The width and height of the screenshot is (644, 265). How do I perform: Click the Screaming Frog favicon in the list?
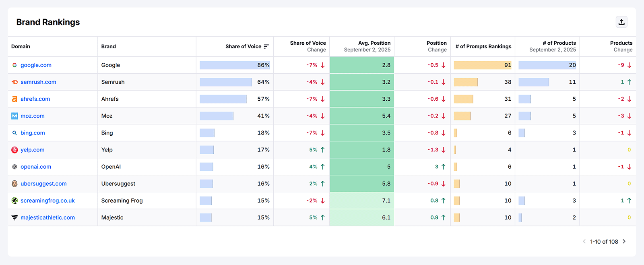pyautogui.click(x=14, y=200)
